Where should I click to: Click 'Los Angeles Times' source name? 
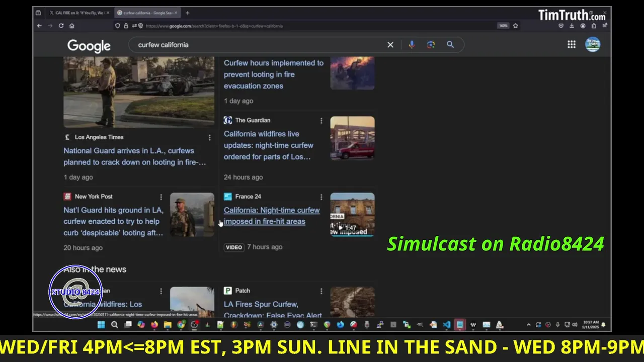coord(99,137)
